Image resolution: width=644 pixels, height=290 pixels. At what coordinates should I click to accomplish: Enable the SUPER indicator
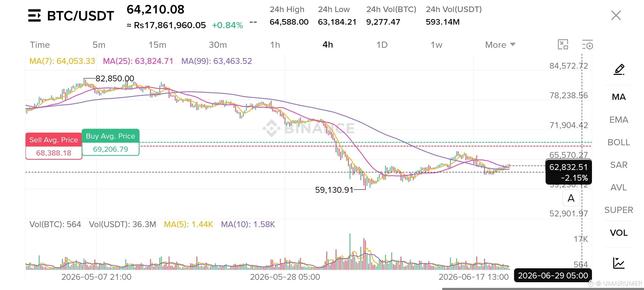tap(619, 210)
